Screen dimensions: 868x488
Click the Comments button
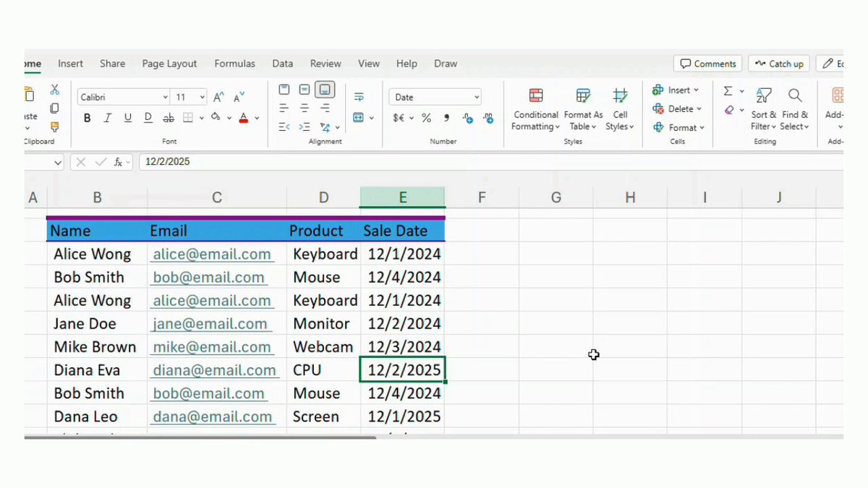click(x=708, y=64)
